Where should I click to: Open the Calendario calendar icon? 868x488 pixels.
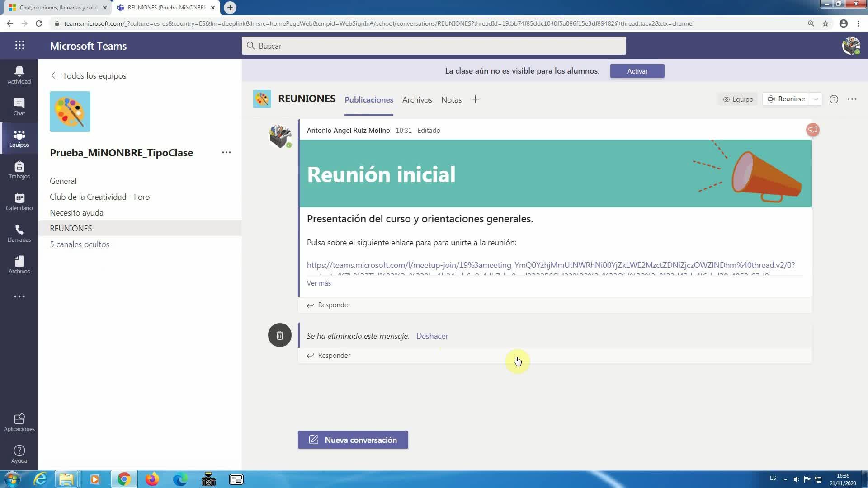pyautogui.click(x=19, y=202)
